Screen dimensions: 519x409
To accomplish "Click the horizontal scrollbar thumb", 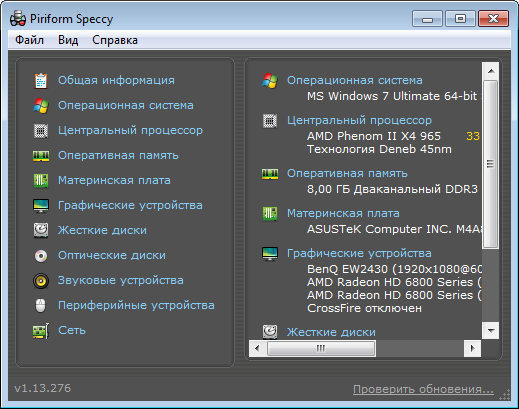I will [x=321, y=348].
